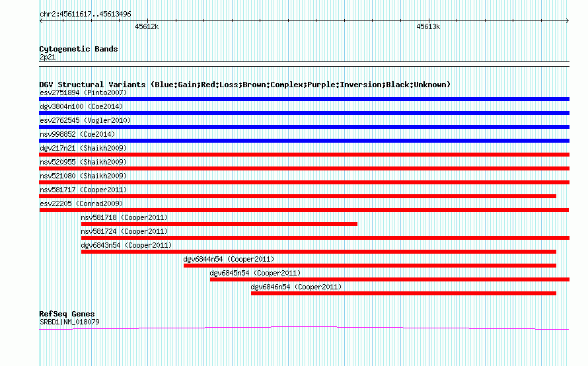Click the esv2751894 (Pinto2007) label
This screenshot has width=588, height=366.
tap(83, 92)
